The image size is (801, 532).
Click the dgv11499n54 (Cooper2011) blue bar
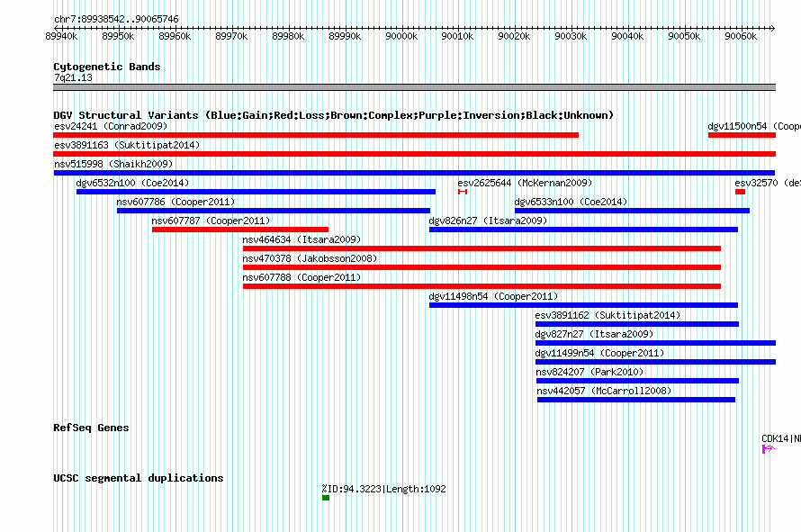(655, 362)
